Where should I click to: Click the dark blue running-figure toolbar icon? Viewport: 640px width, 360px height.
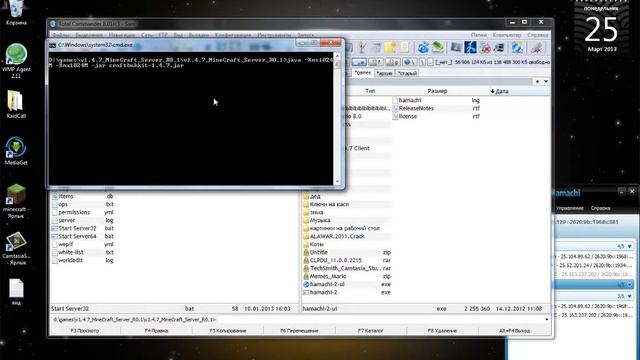click(x=470, y=48)
